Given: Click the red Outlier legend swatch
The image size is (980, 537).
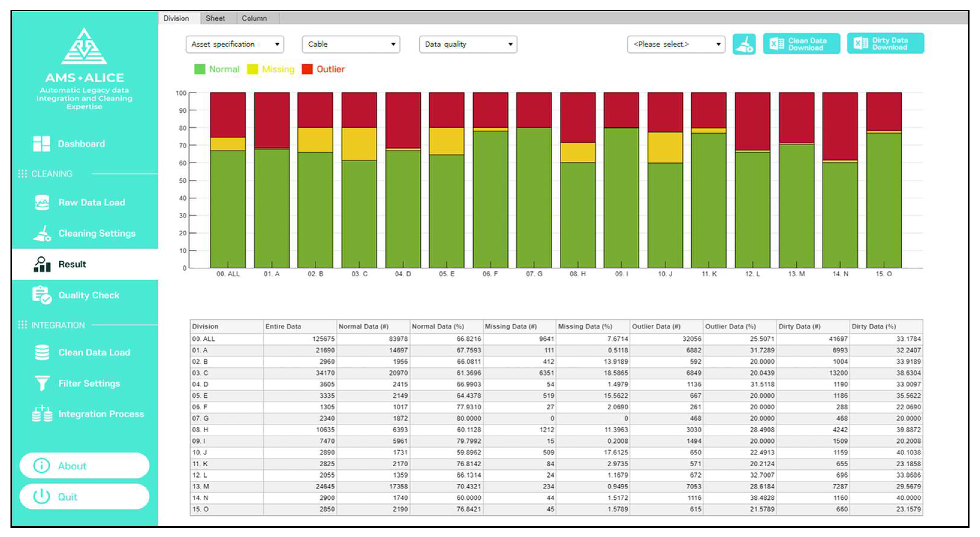Looking at the screenshot, I should (x=307, y=69).
